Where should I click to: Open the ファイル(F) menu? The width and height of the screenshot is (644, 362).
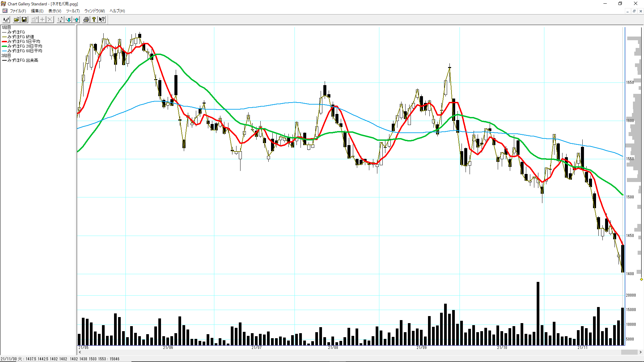click(x=18, y=11)
